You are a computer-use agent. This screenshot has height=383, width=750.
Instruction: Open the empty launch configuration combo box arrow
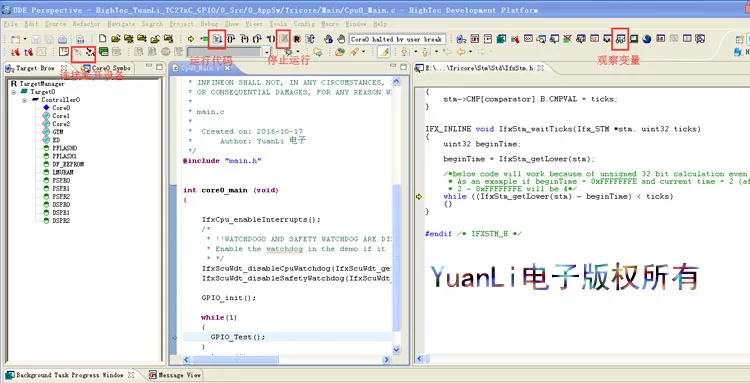point(266,52)
